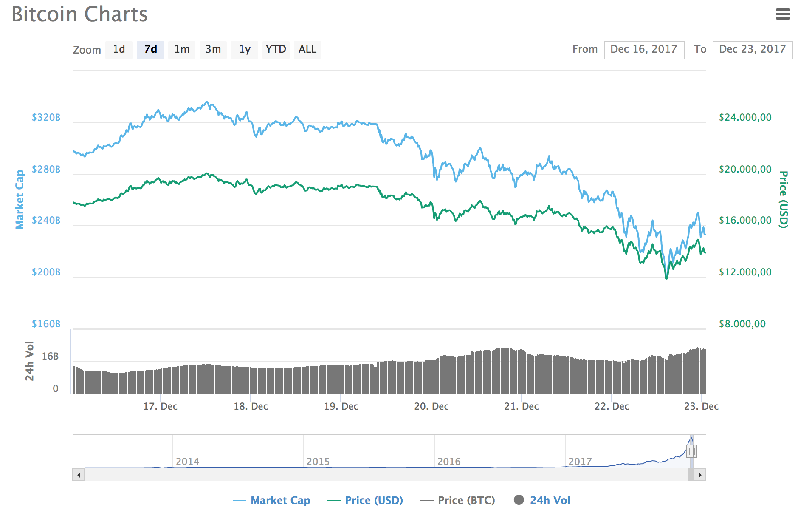Show ALL time zoom range
This screenshot has height=510, width=812.
click(307, 50)
